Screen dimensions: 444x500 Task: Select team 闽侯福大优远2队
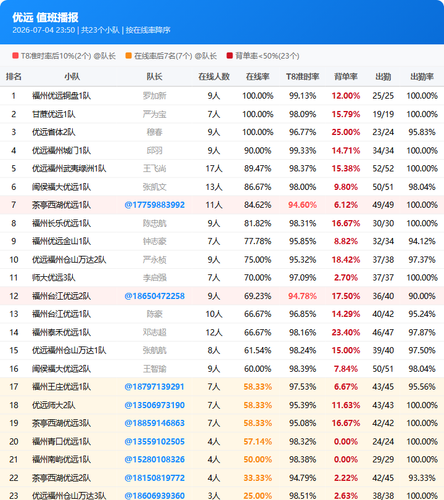tap(61, 369)
